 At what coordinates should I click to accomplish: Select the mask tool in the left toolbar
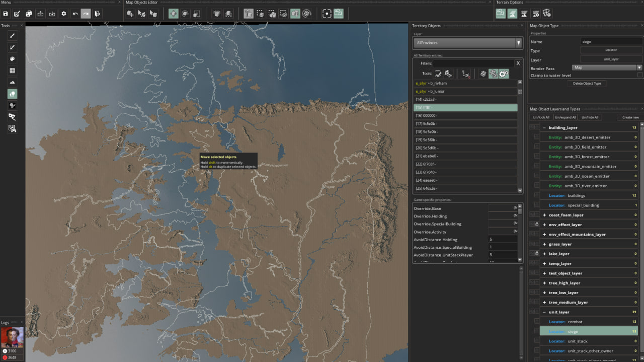tap(11, 116)
